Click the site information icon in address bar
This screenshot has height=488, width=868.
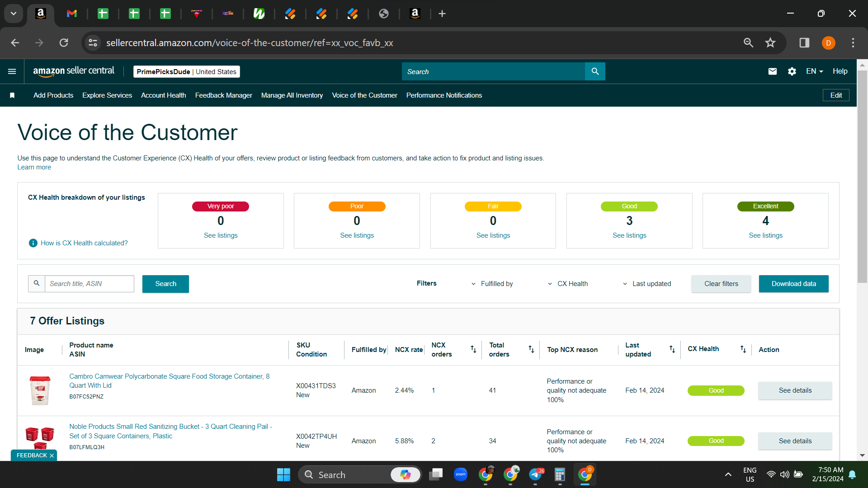93,43
